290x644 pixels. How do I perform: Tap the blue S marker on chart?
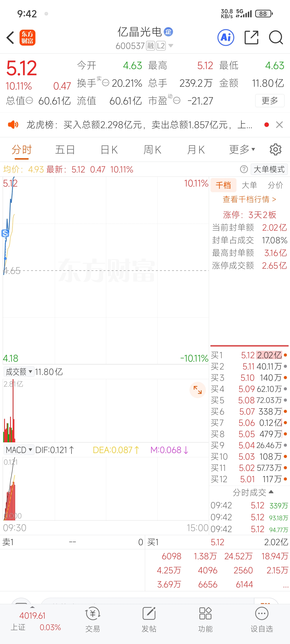coord(5,233)
